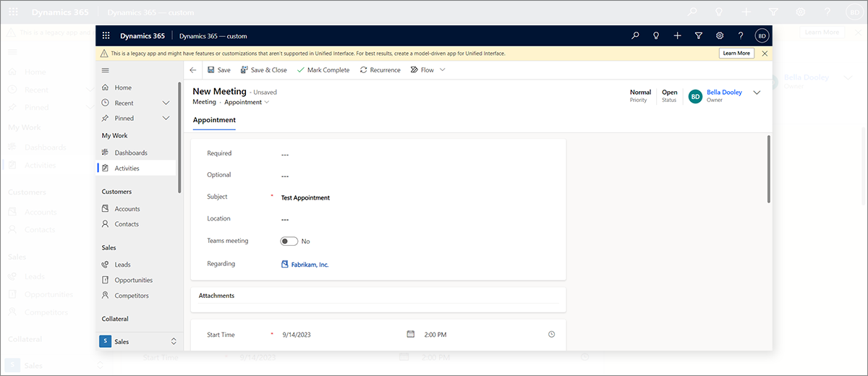Open the app launcher waffle in front window
Image resolution: width=868 pixels, height=376 pixels.
pyautogui.click(x=106, y=35)
